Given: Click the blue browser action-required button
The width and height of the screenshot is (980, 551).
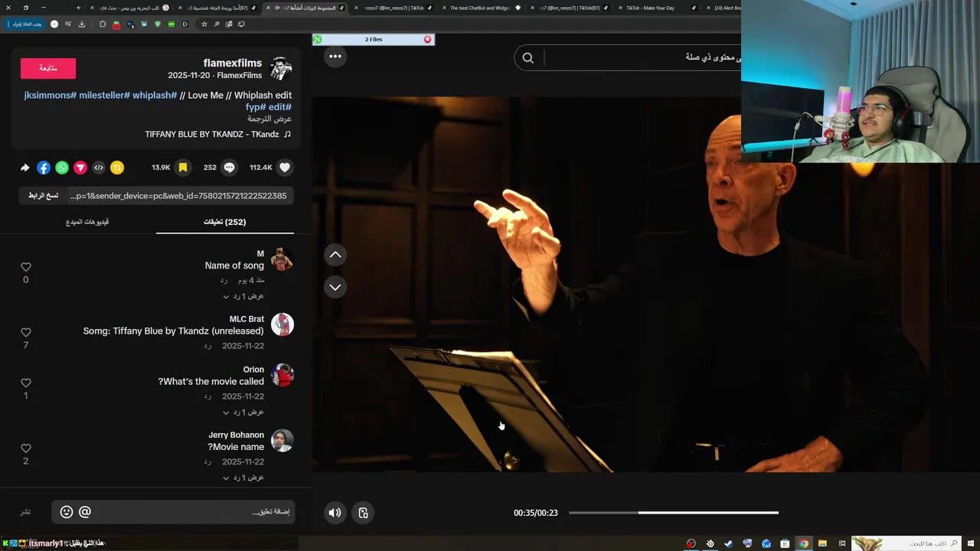Looking at the screenshot, I should tap(24, 24).
